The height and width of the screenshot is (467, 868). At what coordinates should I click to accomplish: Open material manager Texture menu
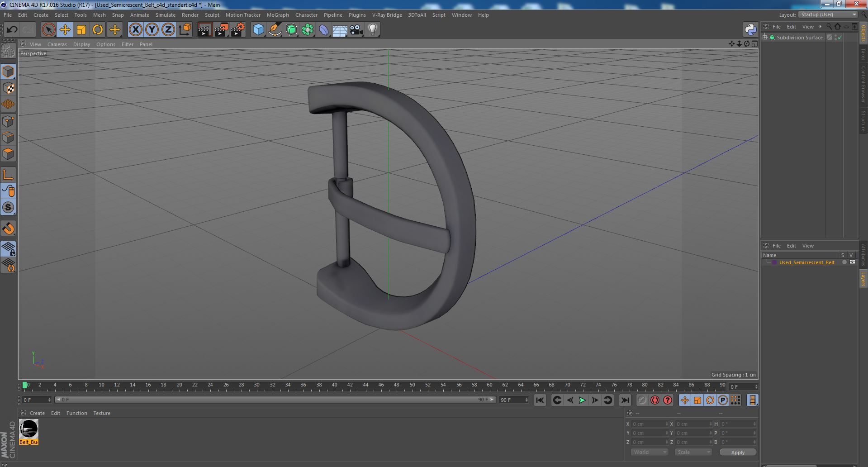(102, 413)
